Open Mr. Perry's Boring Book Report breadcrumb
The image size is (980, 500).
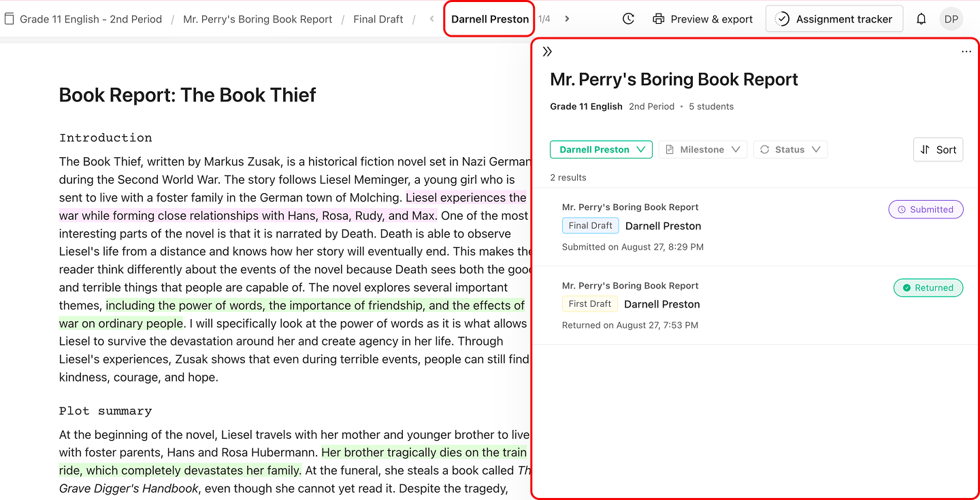coord(258,19)
